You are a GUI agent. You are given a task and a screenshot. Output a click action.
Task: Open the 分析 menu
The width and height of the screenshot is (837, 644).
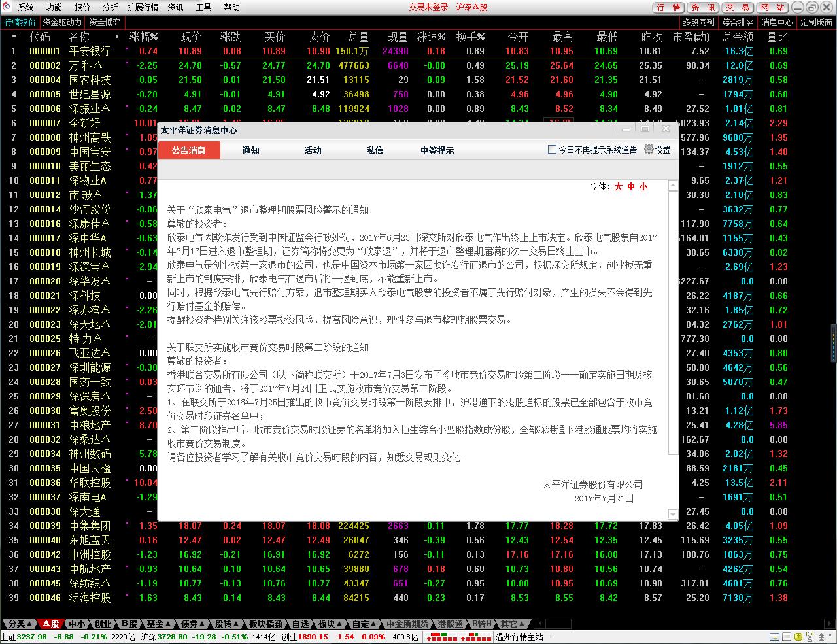(111, 7)
